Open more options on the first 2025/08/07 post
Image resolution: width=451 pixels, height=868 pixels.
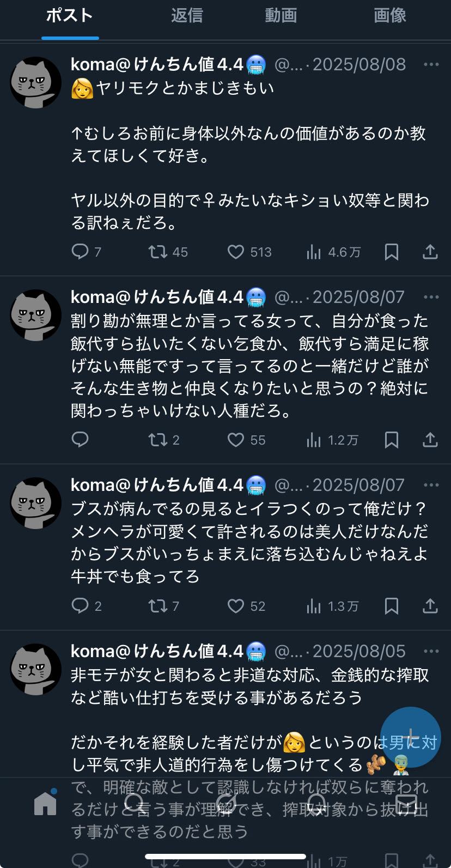pos(431,297)
